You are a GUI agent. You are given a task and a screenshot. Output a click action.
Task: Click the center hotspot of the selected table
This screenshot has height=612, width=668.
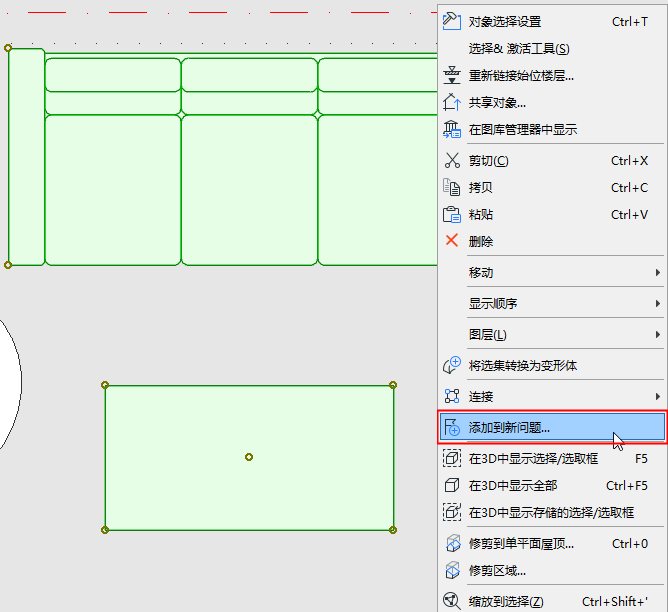click(x=249, y=457)
